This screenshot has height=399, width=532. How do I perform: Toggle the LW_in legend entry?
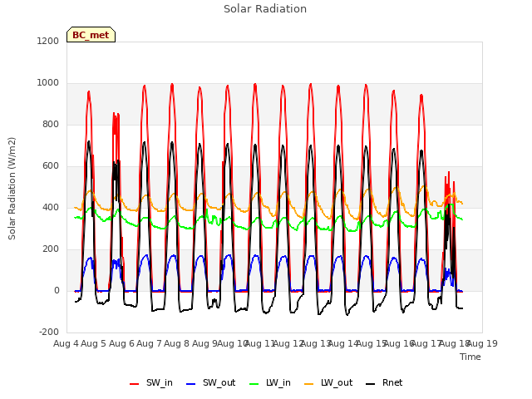click(x=270, y=383)
